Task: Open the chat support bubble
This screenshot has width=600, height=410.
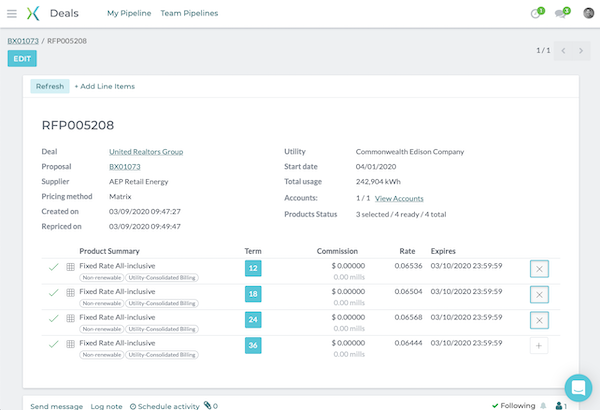Action: (x=578, y=388)
